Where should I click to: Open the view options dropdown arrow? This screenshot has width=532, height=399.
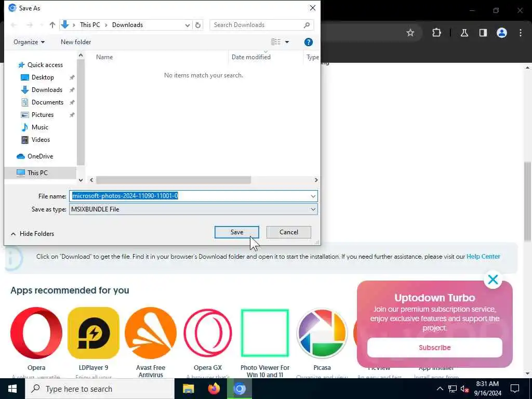click(287, 42)
